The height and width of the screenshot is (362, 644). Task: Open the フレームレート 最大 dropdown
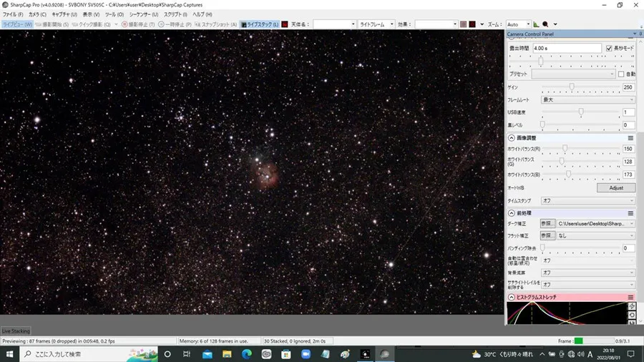[x=587, y=99]
